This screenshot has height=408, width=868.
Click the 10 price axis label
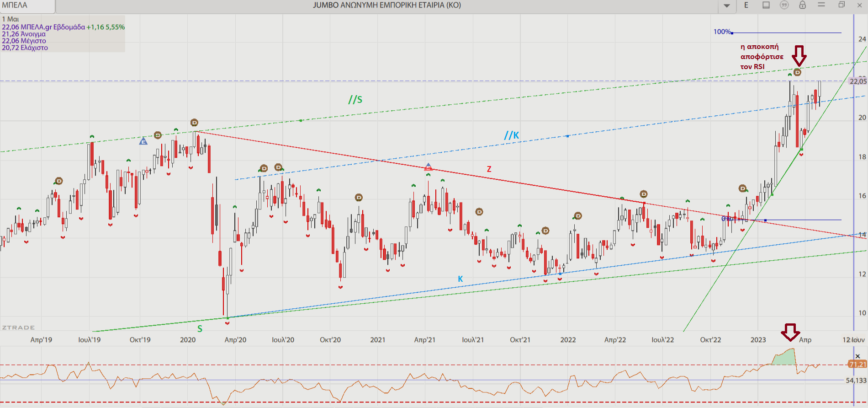(862, 313)
